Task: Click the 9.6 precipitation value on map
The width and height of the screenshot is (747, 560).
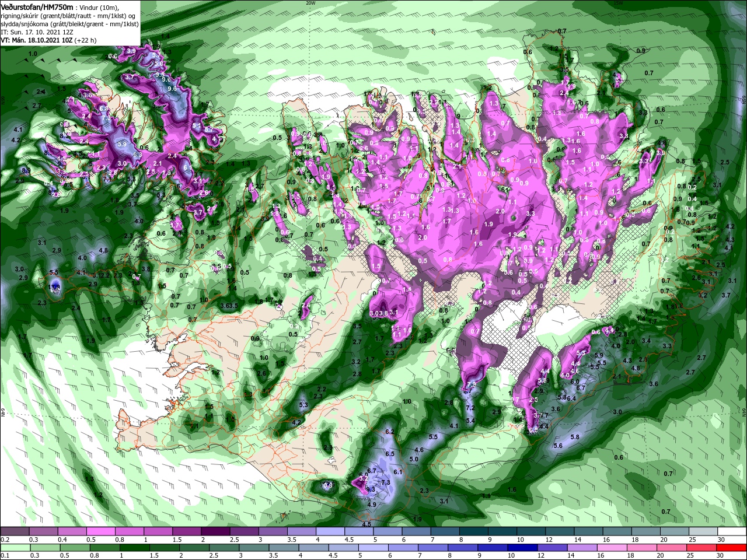Action: coord(172,88)
